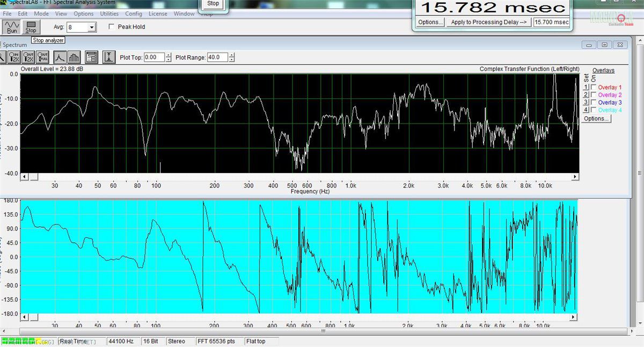Click the Plot Top value field

click(x=155, y=57)
